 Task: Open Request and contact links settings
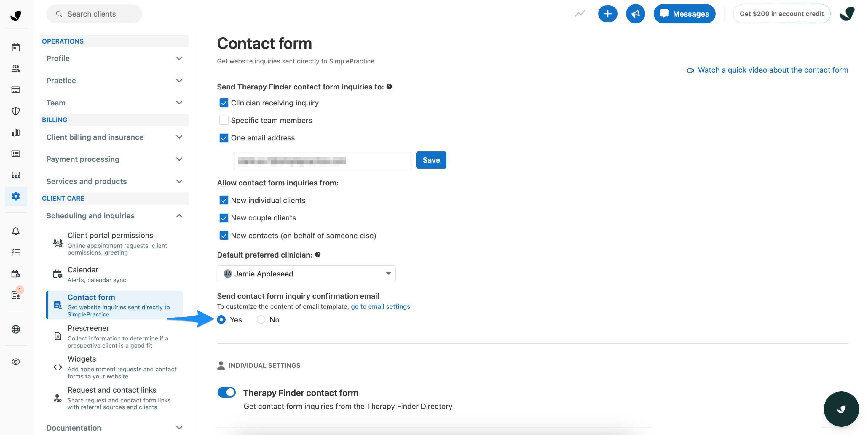tap(114, 398)
